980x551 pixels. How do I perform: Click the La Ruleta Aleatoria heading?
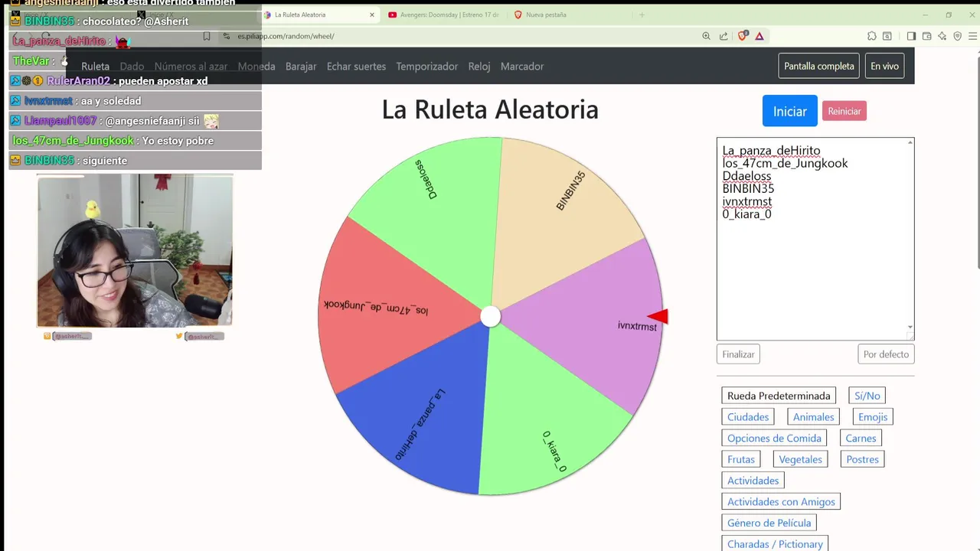point(490,109)
